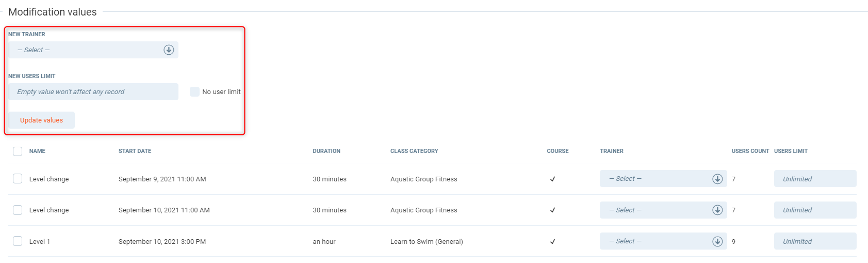Open trainer dropdown for Learn to Swim class
This screenshot has height=263, width=868.
tap(655, 241)
